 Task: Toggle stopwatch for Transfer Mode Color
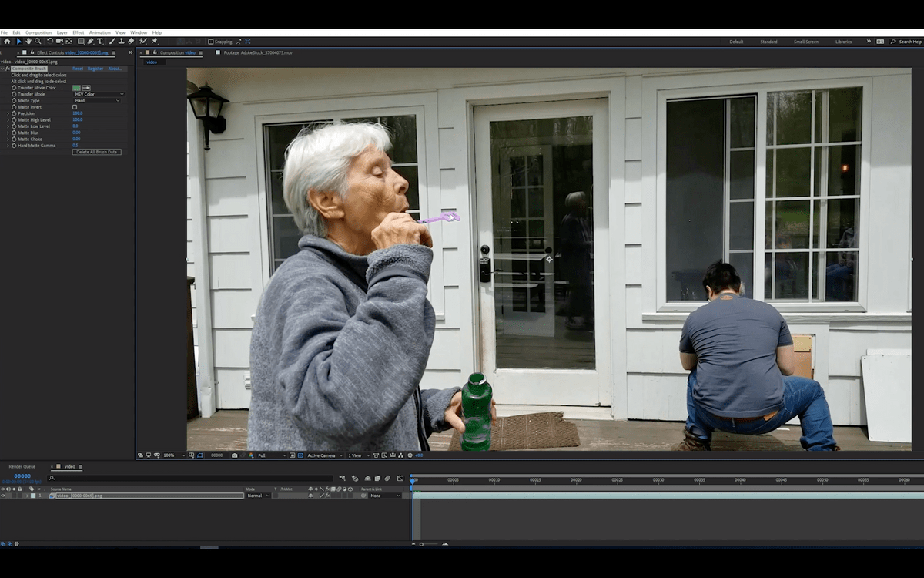(14, 88)
